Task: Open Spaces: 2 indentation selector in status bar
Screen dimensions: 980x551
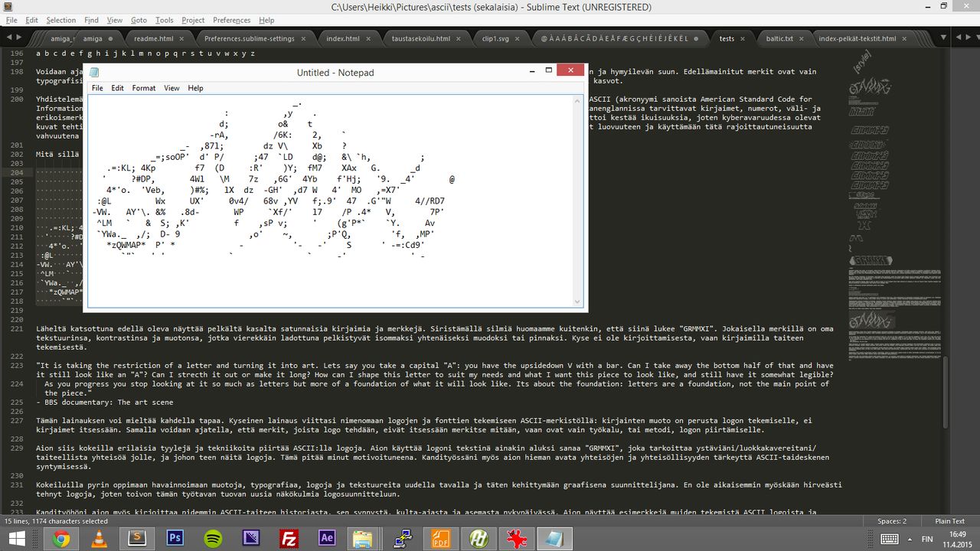Action: pos(892,521)
